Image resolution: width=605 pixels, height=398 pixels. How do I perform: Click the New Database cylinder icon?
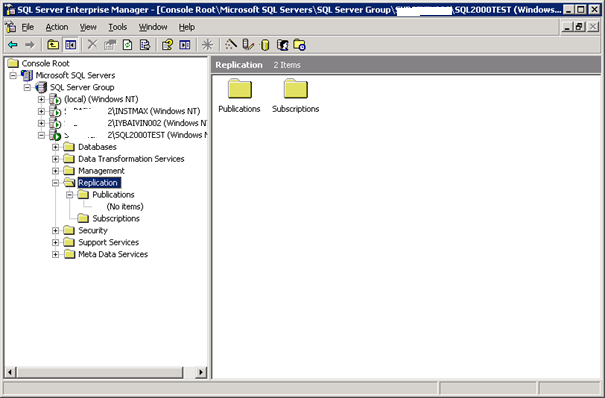pyautogui.click(x=265, y=45)
